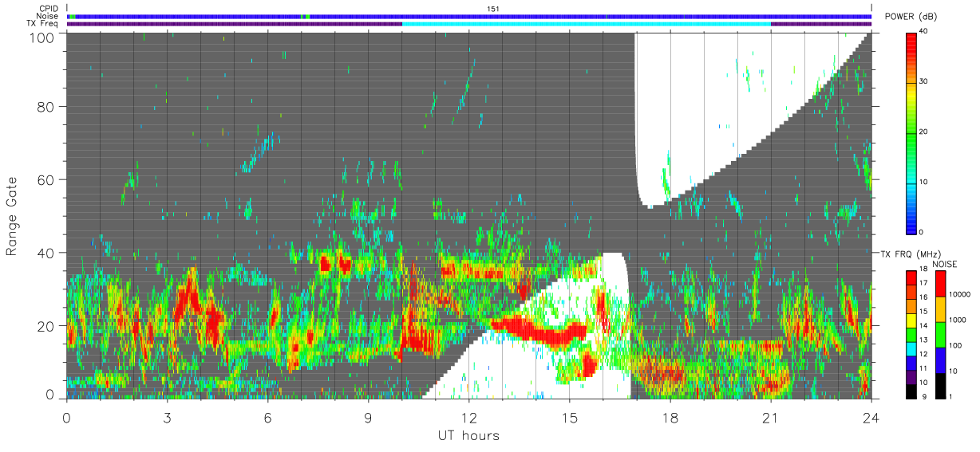Click the 30 label on POWER colorbar
The width and height of the screenshot is (980, 452).
(925, 81)
